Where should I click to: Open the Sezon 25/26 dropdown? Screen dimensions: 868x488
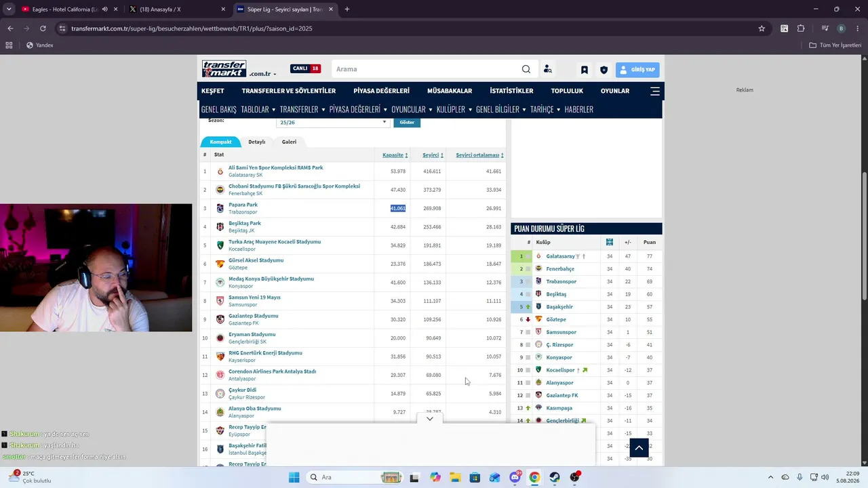(333, 123)
